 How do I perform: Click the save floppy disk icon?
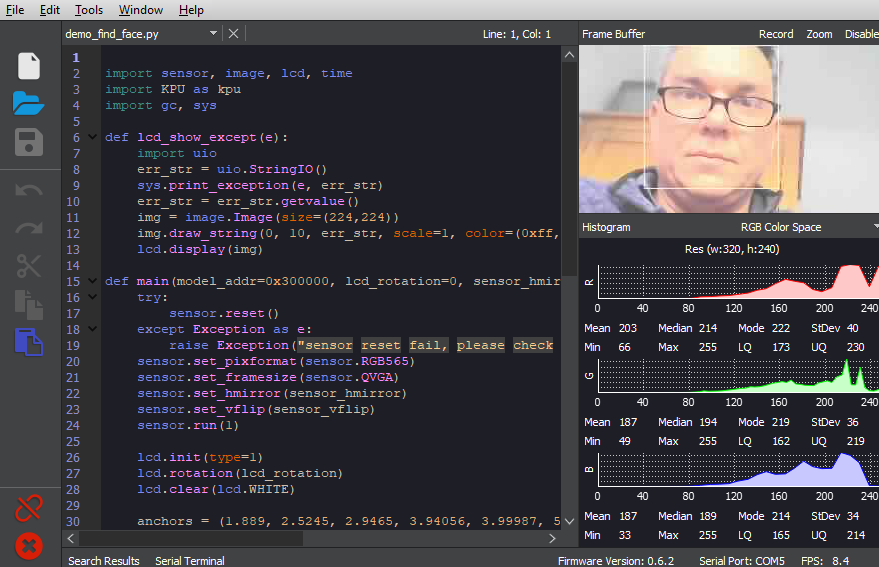29,142
